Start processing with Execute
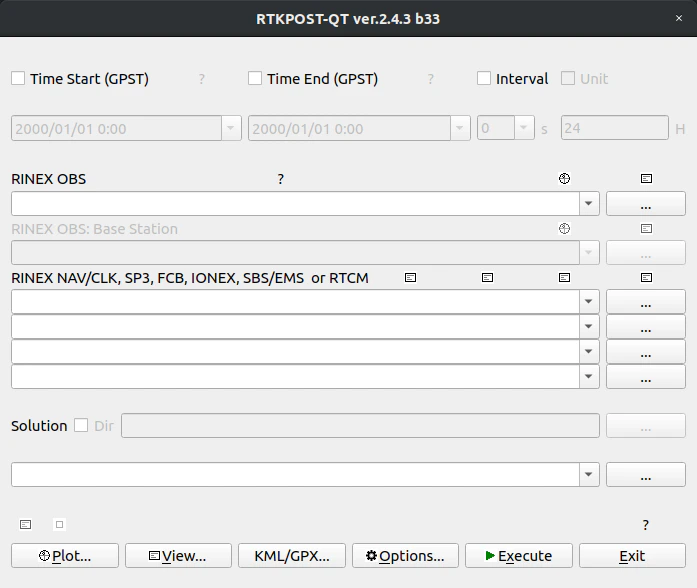 click(519, 556)
